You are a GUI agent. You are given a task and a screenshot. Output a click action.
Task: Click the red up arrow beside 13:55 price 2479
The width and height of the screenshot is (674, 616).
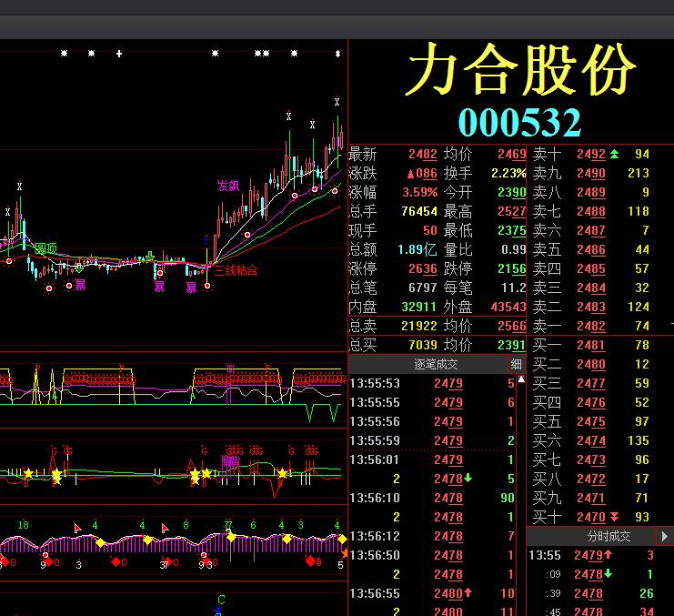tap(608, 554)
